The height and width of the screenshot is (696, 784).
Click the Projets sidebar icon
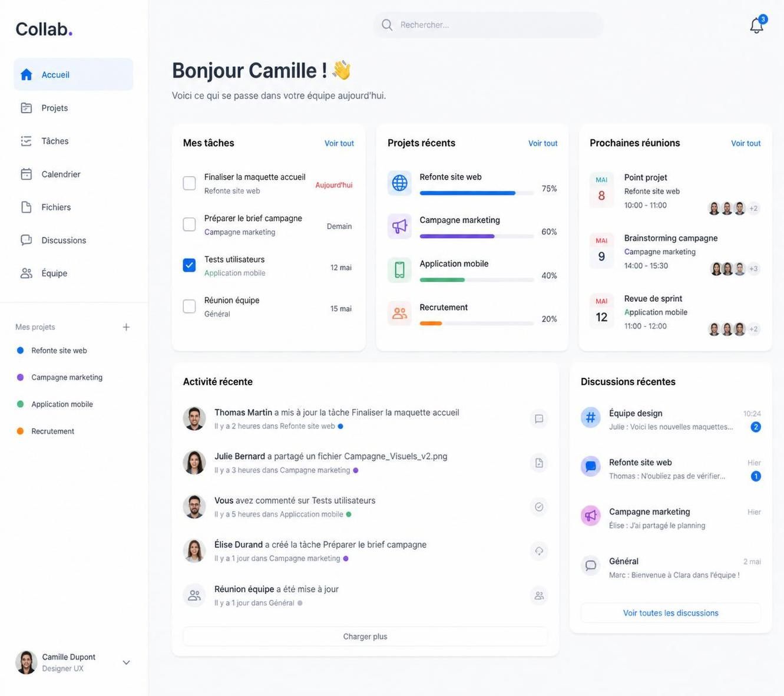click(26, 108)
